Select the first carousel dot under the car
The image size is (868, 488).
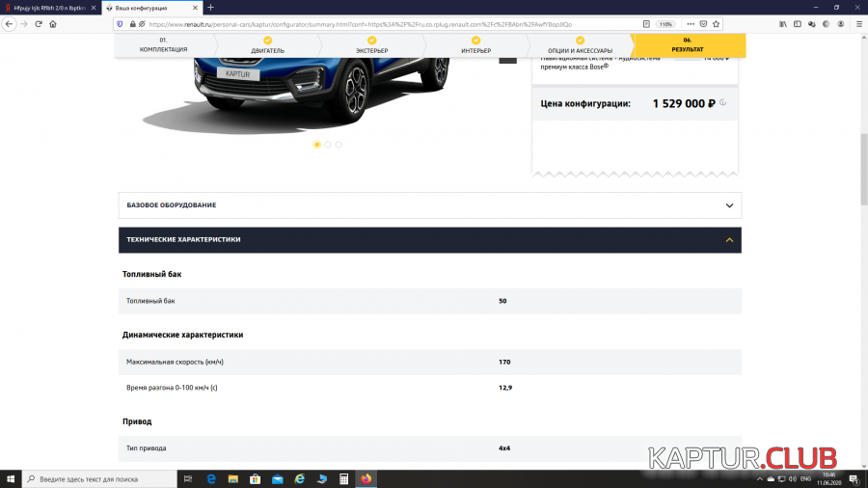[x=317, y=145]
